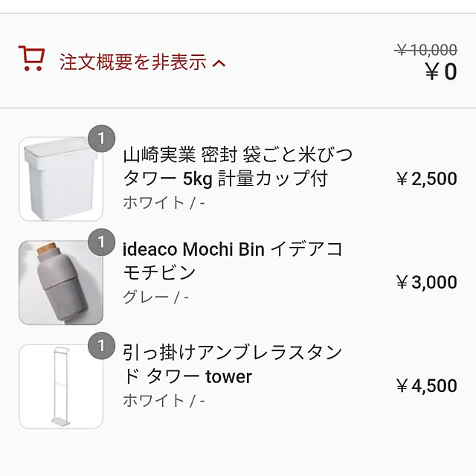Click quantity badge on the Mochi Bin item
476x476 pixels.
coord(101,242)
